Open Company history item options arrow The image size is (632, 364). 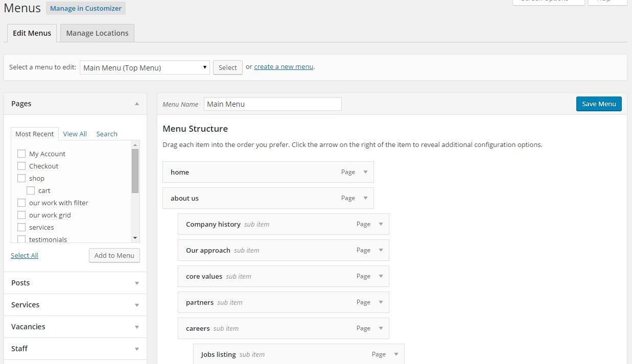[381, 224]
